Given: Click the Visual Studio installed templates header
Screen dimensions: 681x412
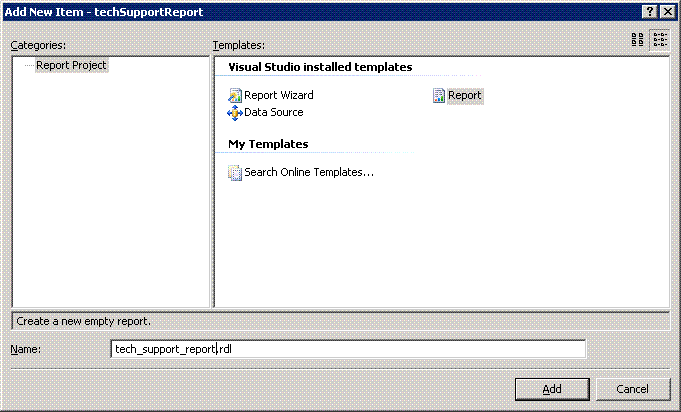Looking at the screenshot, I should pyautogui.click(x=320, y=68).
